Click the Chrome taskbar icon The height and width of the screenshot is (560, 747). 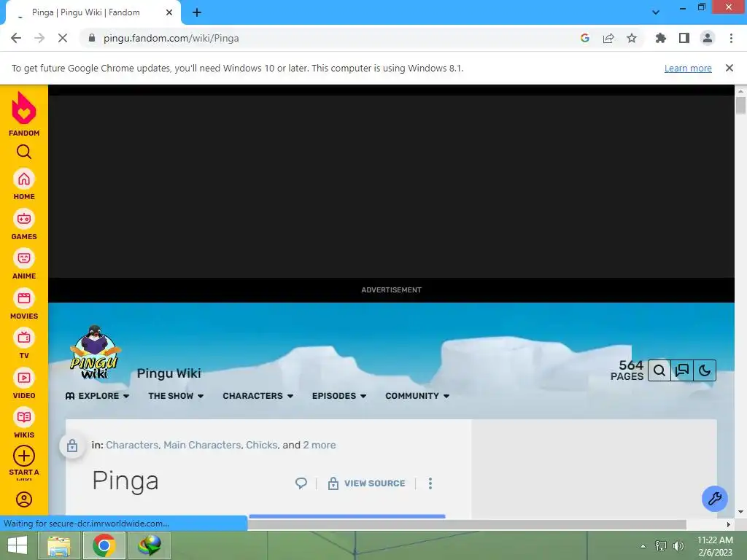point(104,545)
